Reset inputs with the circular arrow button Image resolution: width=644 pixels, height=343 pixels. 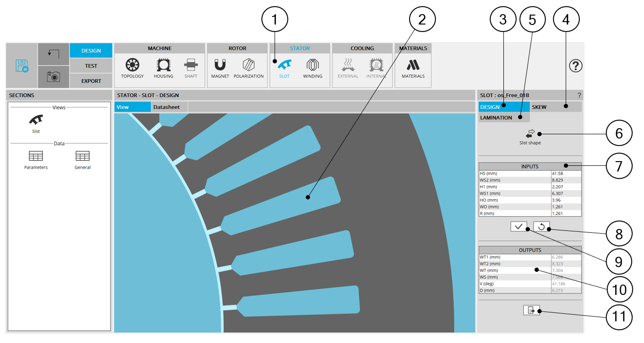tap(541, 227)
